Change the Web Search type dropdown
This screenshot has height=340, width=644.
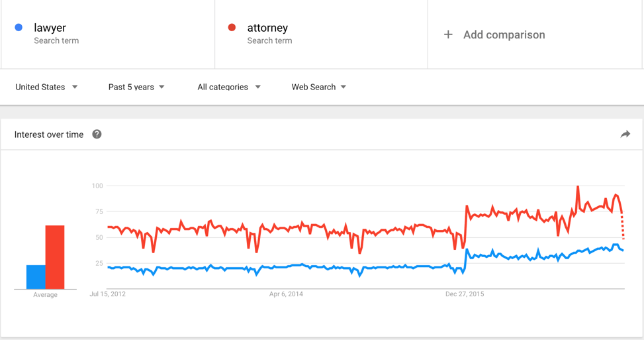319,87
